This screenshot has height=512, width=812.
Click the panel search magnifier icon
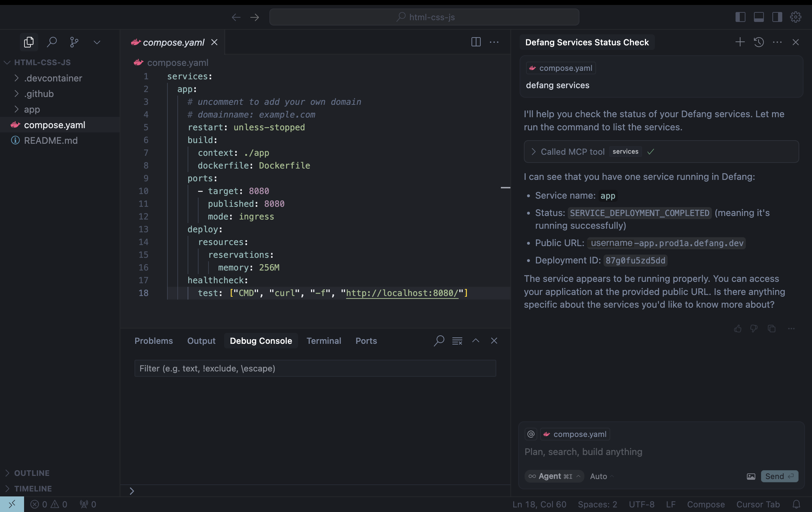(x=439, y=341)
